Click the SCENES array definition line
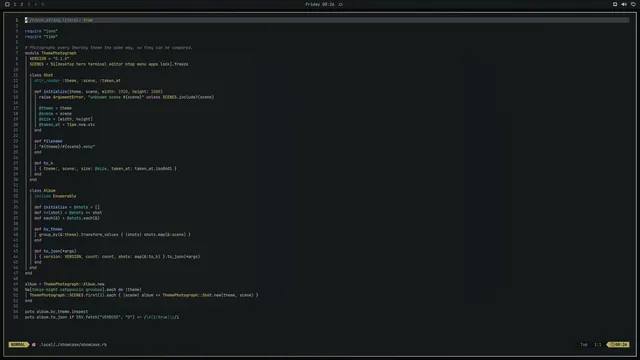The width and height of the screenshot is (640, 360). (109, 64)
